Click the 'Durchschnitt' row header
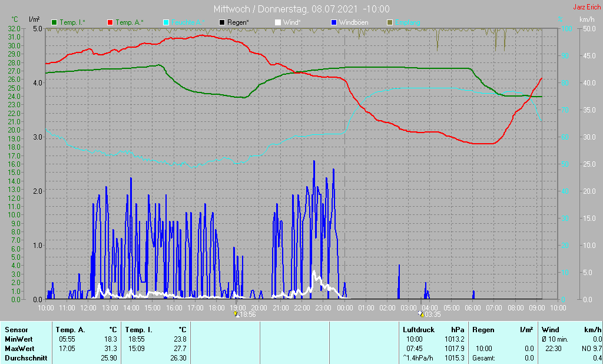 coord(26,358)
